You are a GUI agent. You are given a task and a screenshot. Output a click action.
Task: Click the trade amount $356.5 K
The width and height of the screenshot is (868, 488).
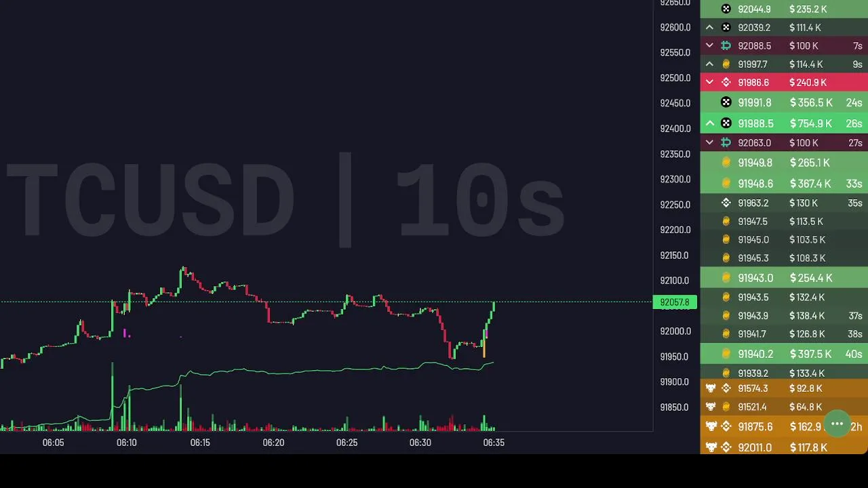(x=810, y=102)
